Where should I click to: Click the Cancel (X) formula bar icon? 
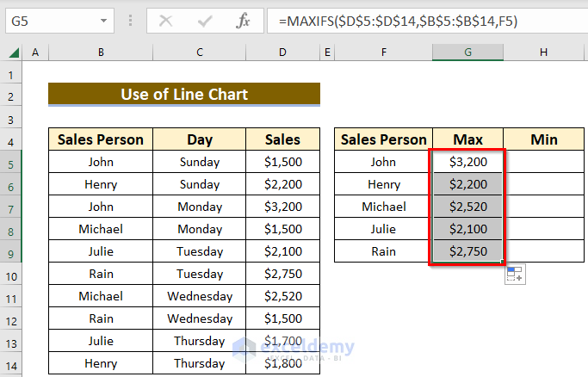point(166,21)
